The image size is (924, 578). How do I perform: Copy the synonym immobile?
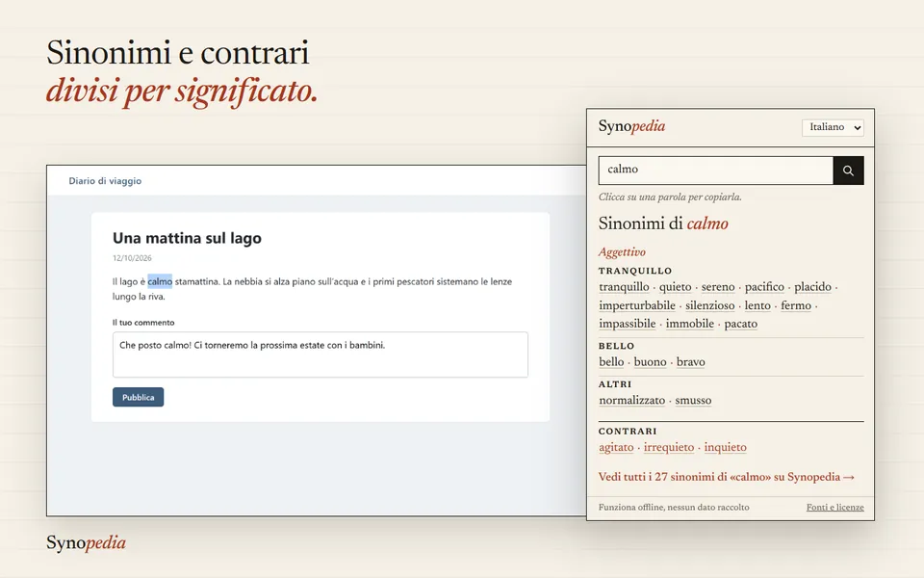pos(690,324)
